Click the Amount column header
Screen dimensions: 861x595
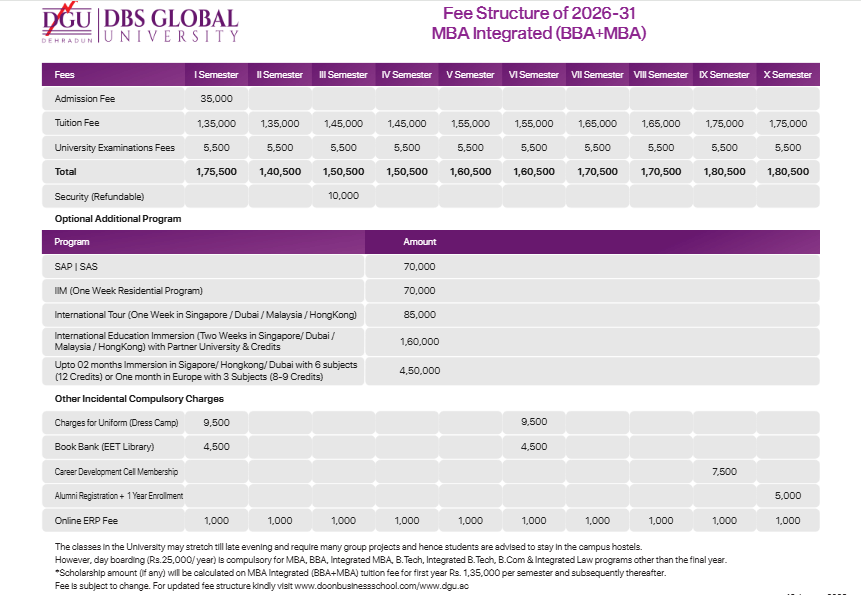coord(419,242)
